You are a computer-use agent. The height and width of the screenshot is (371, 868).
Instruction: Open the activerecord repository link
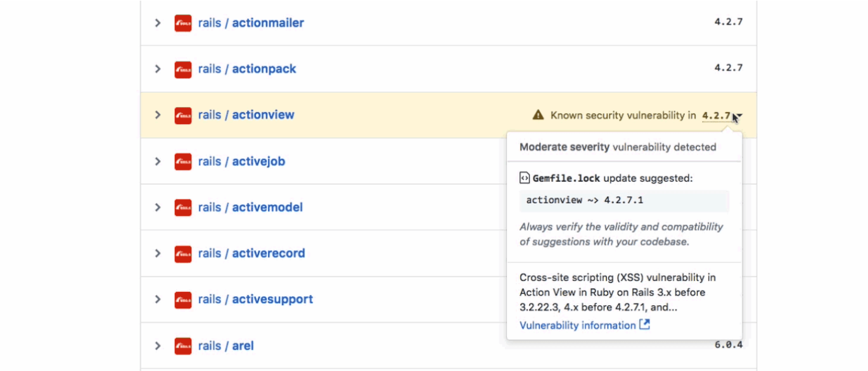(x=268, y=253)
